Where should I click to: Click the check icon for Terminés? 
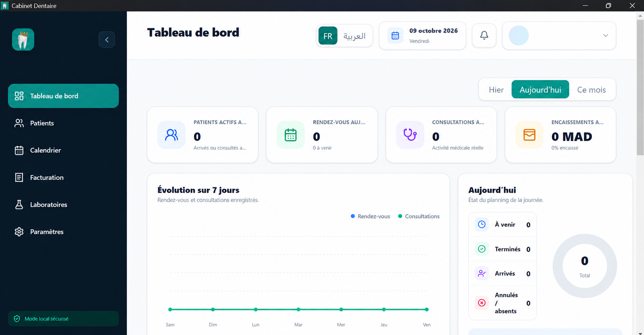(x=482, y=249)
